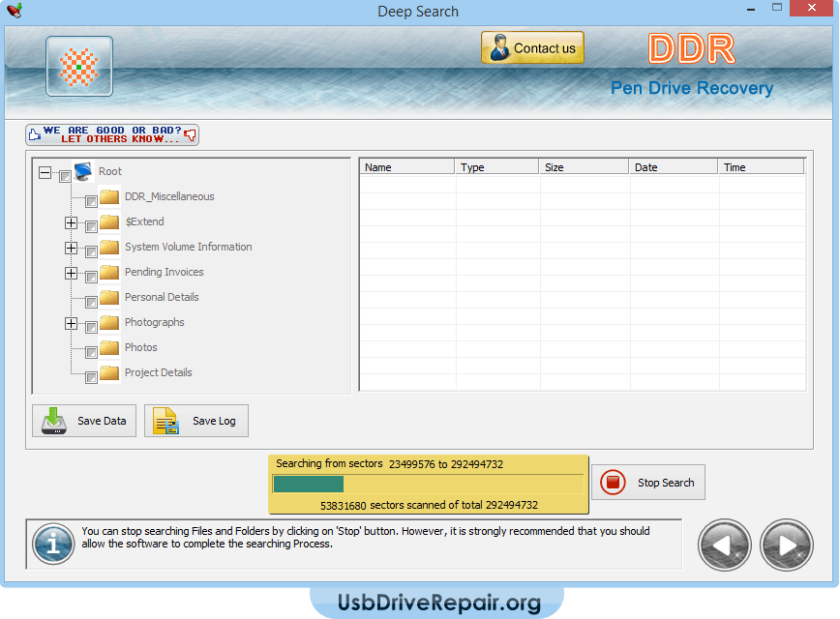Viewport: 840px width, 619px height.
Task: Select the Photographs tree item
Action: tap(154, 322)
